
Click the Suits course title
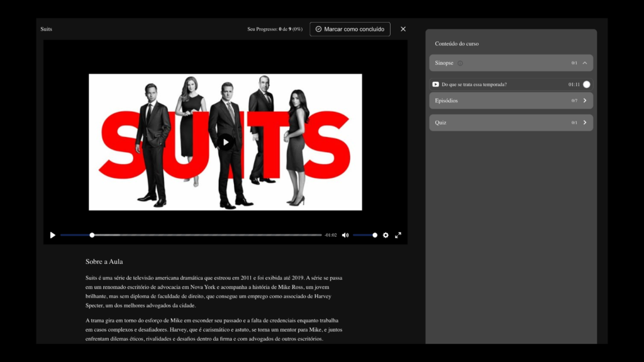(45, 29)
